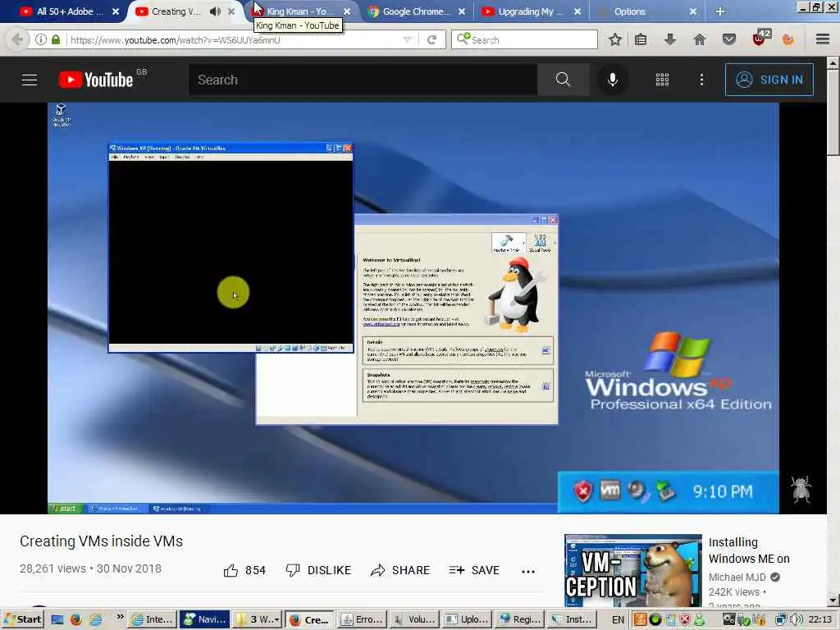Show desktop from quick launch

click(x=57, y=619)
